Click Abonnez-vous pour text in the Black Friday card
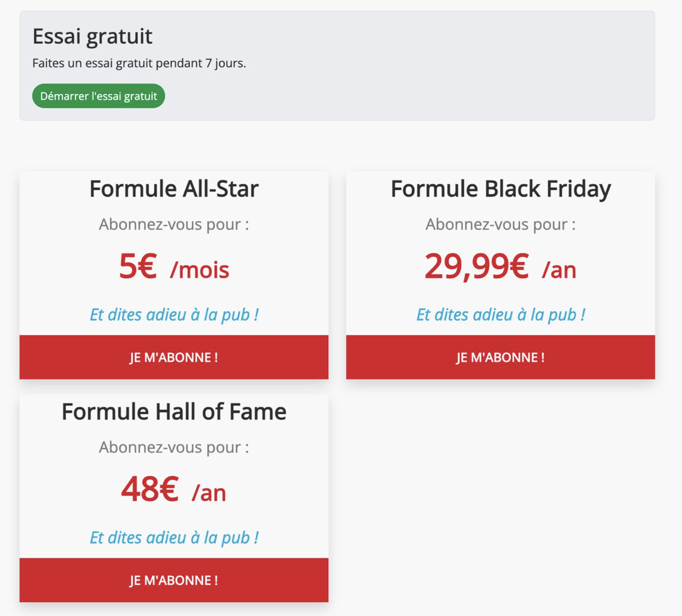Viewport: 682px width, 616px height. pos(501,224)
